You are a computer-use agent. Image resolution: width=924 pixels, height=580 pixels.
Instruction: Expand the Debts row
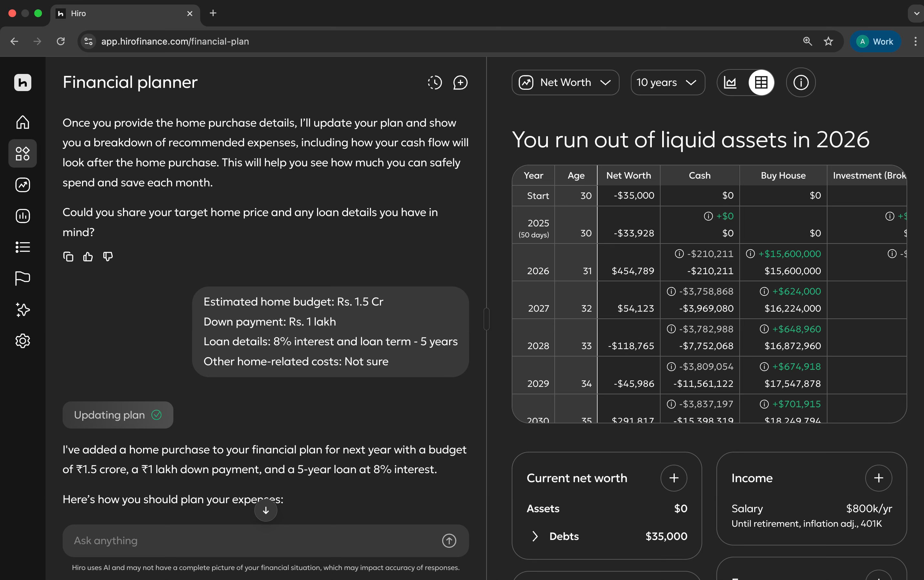tap(535, 536)
